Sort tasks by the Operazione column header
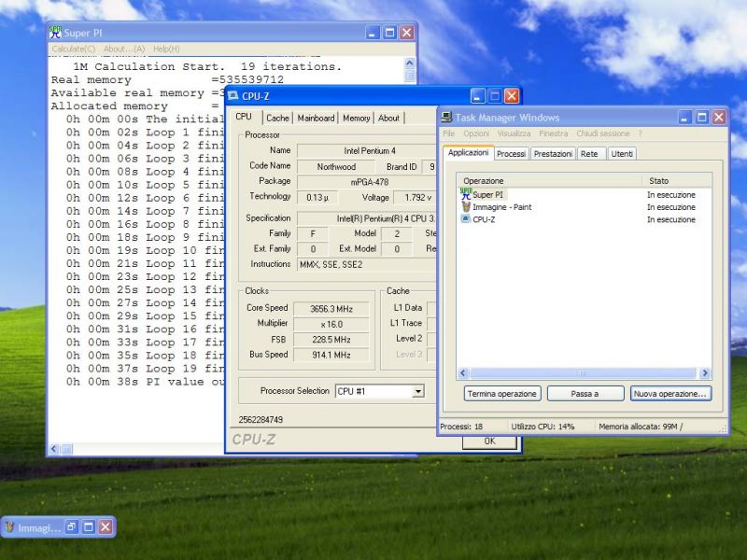This screenshot has height=560, width=747. (x=549, y=180)
